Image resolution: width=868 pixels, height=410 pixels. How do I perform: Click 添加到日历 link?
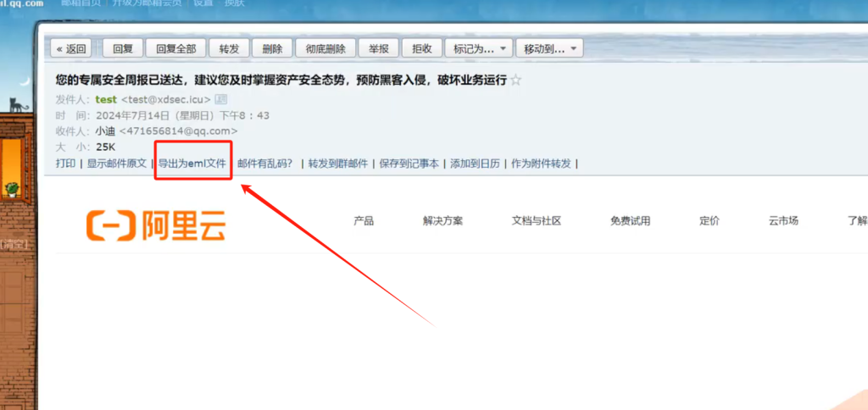click(x=475, y=163)
